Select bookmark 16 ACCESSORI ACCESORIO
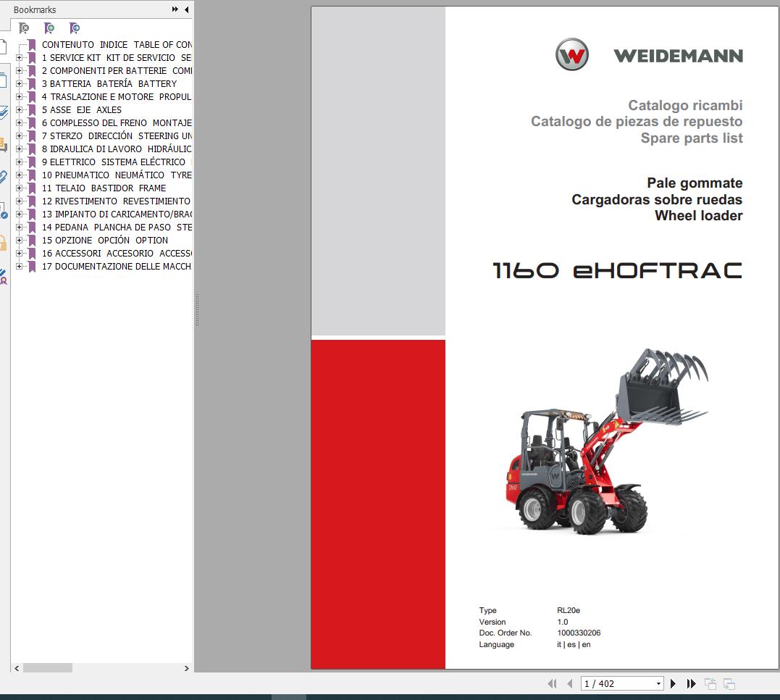 pos(117,254)
